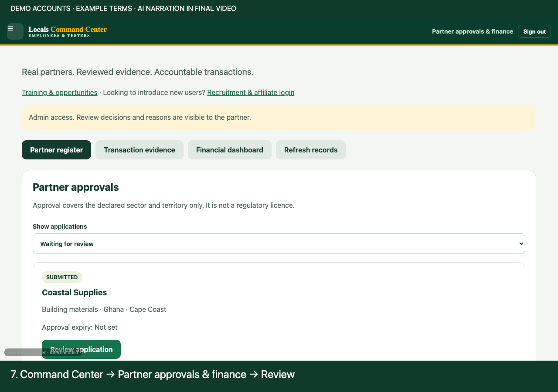Click the Approval expiry: Not set text
The height and width of the screenshot is (392, 558).
pyautogui.click(x=80, y=327)
